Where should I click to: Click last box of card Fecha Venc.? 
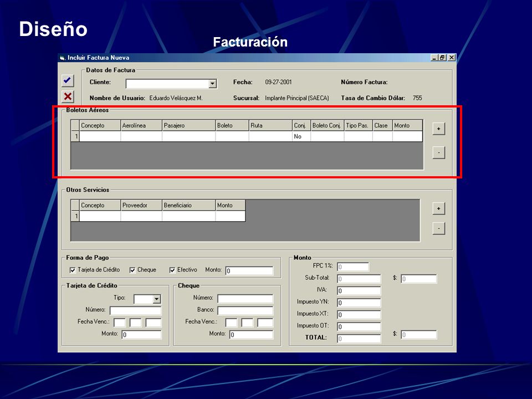pyautogui.click(x=154, y=323)
